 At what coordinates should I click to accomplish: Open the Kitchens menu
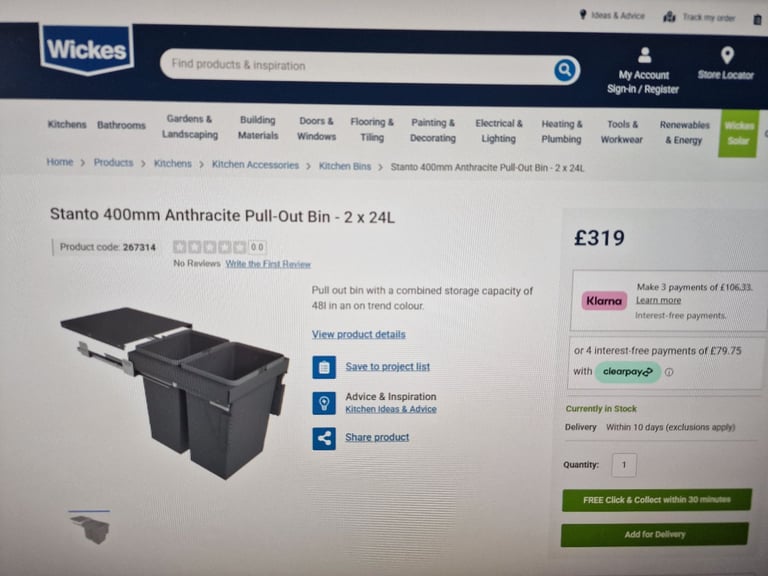coord(67,124)
